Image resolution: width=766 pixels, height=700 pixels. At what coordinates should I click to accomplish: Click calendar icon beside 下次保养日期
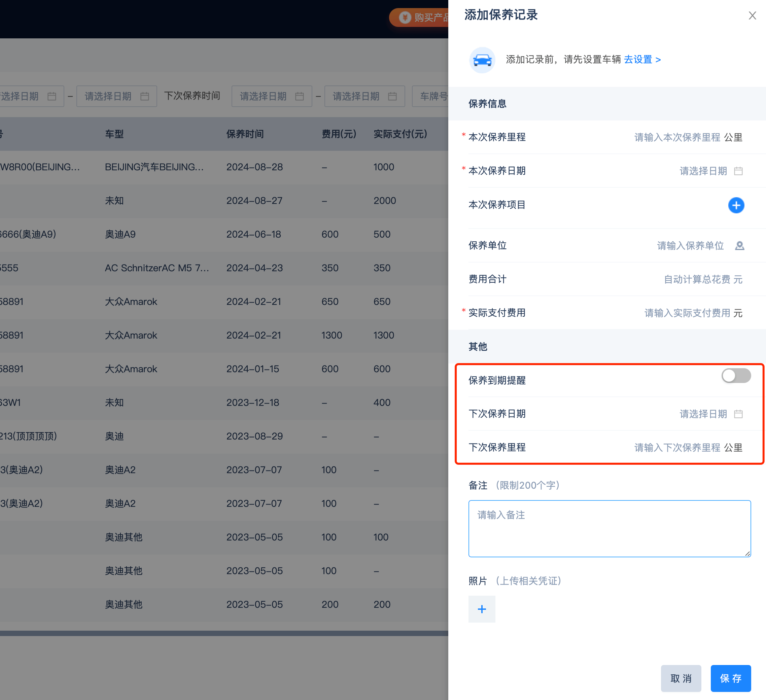(x=738, y=414)
